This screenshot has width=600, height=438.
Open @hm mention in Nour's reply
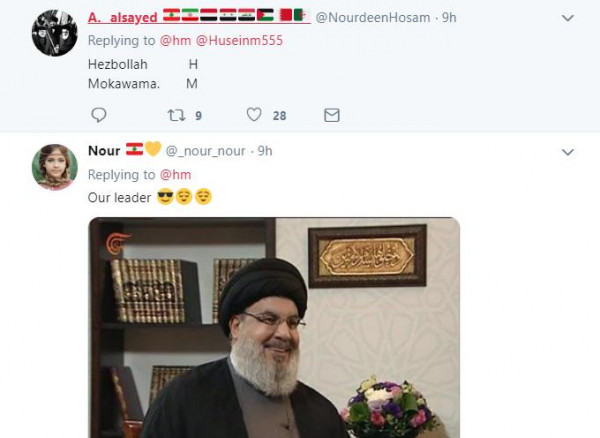175,174
